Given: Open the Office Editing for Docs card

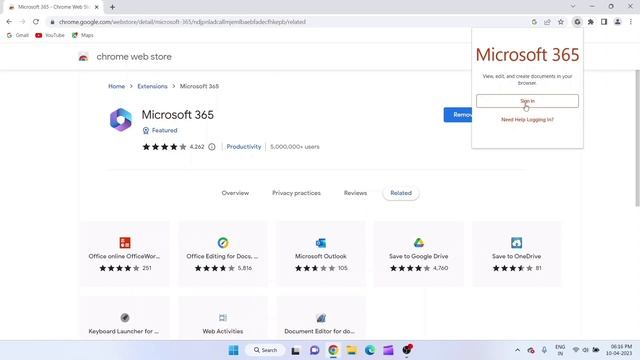Looking at the screenshot, I should click(x=222, y=254).
